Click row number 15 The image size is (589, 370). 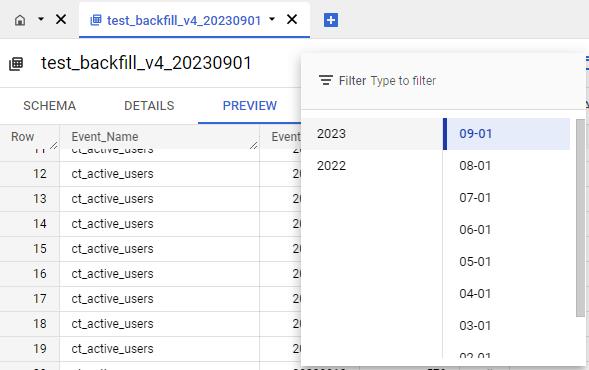40,249
